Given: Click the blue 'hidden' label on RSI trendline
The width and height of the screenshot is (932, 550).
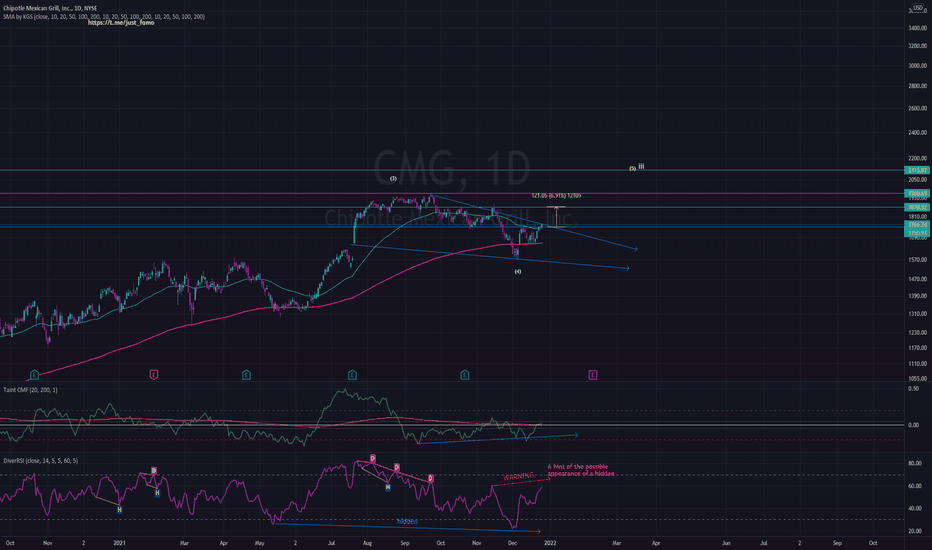Looking at the screenshot, I should pos(407,522).
